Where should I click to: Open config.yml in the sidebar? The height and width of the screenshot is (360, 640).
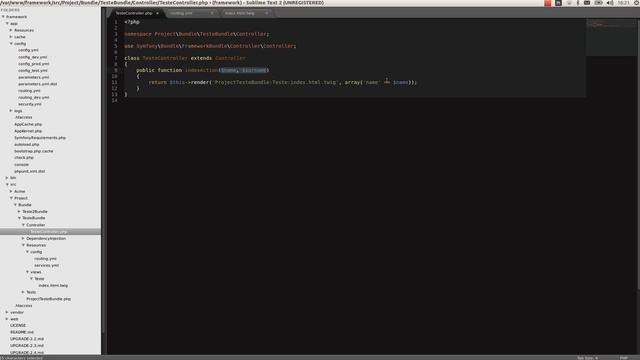pyautogui.click(x=28, y=50)
